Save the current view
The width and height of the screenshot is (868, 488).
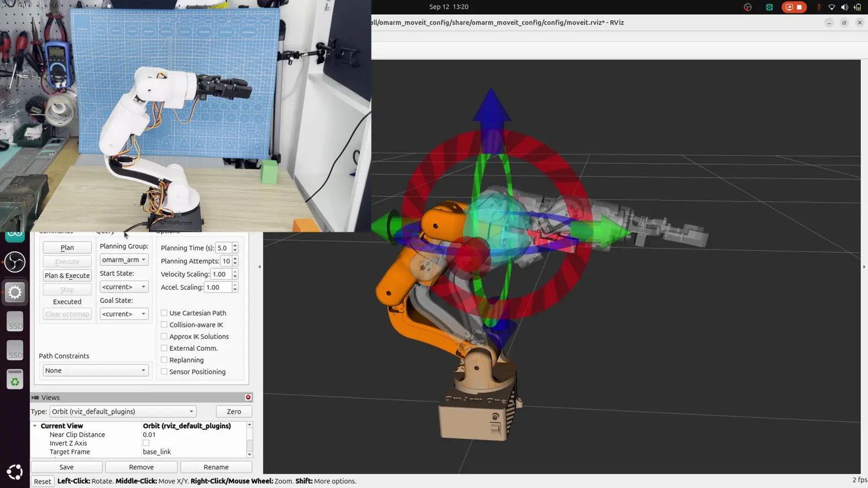click(x=66, y=467)
